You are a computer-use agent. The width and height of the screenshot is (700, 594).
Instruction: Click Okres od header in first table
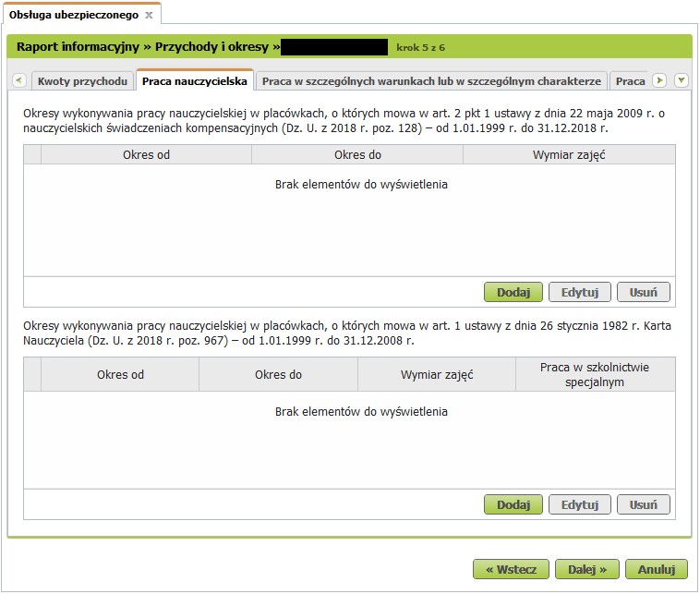[x=147, y=155]
